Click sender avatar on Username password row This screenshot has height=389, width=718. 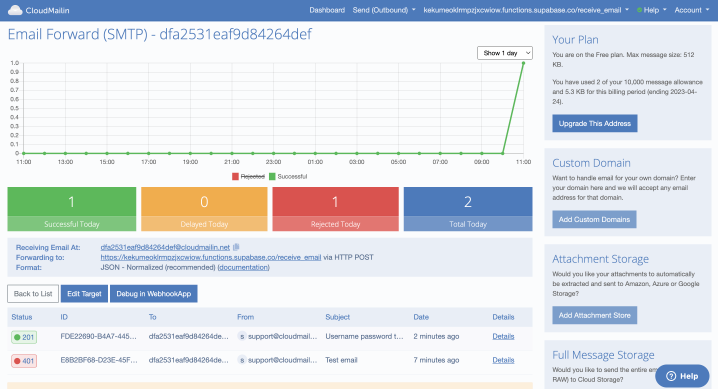point(241,336)
